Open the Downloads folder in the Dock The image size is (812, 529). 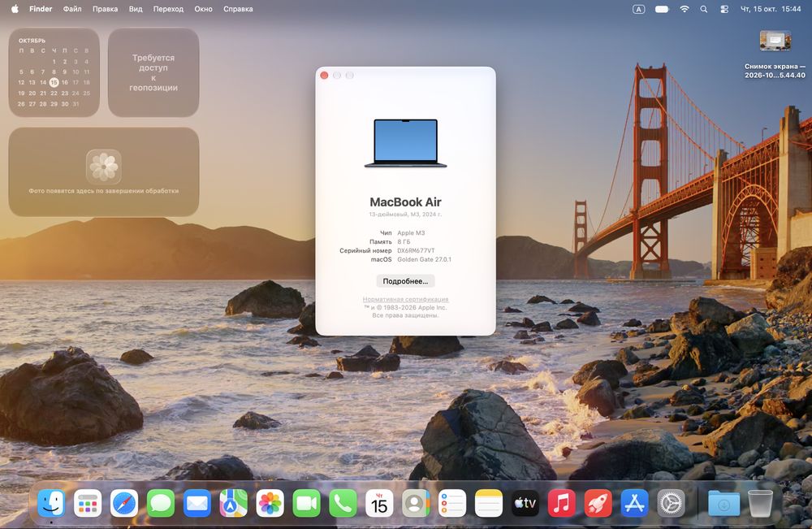724,503
